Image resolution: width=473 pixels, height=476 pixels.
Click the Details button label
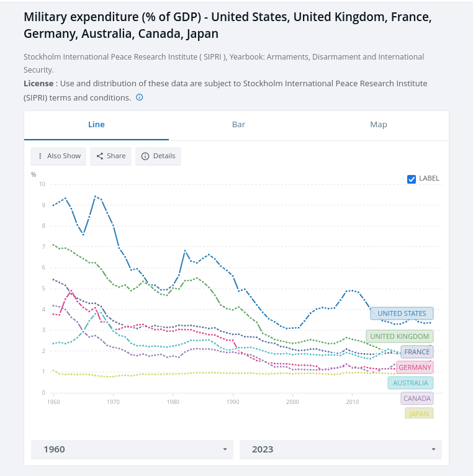click(x=164, y=156)
